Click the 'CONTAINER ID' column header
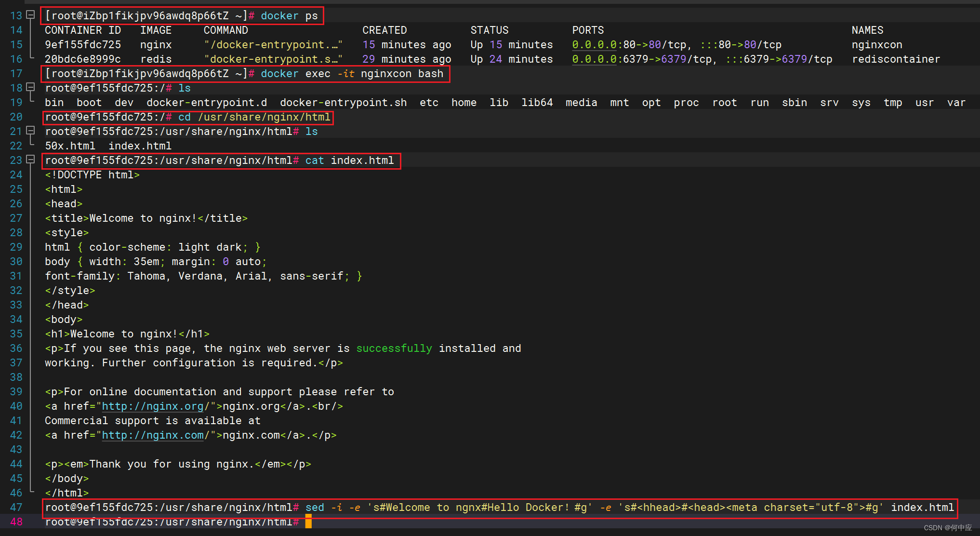The height and width of the screenshot is (536, 980). coord(83,30)
